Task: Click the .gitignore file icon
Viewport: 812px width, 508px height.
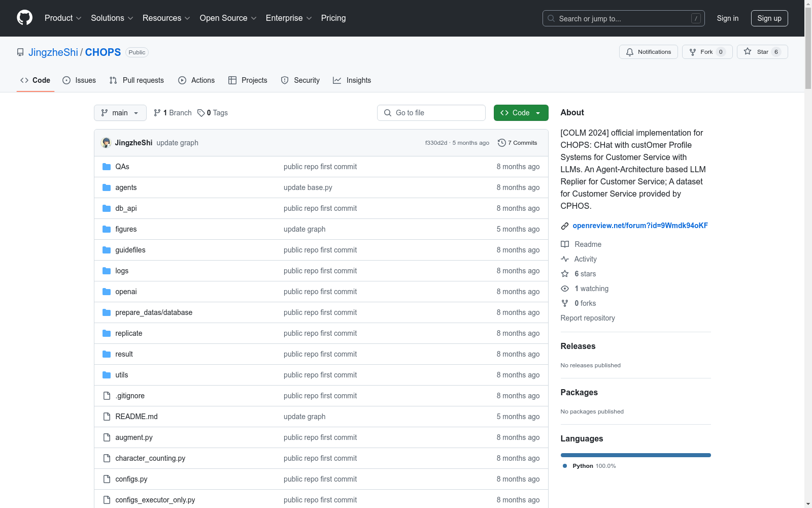Action: 107,396
